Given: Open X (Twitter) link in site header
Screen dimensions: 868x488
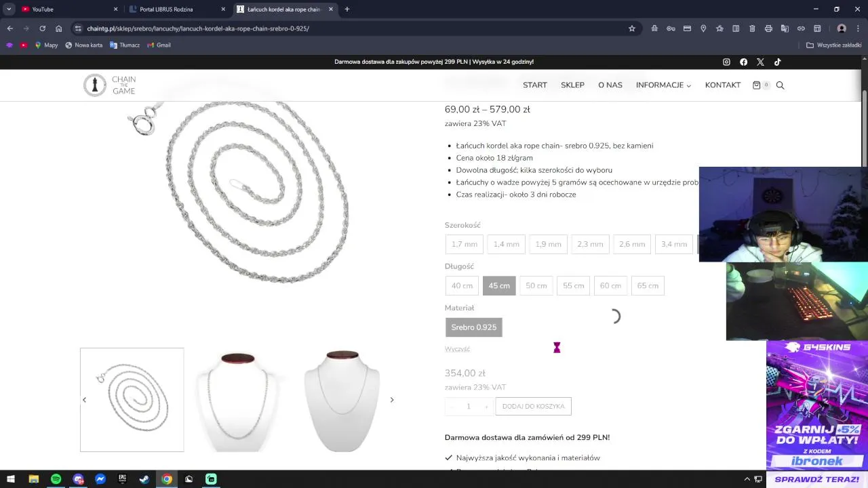Looking at the screenshot, I should pyautogui.click(x=760, y=62).
